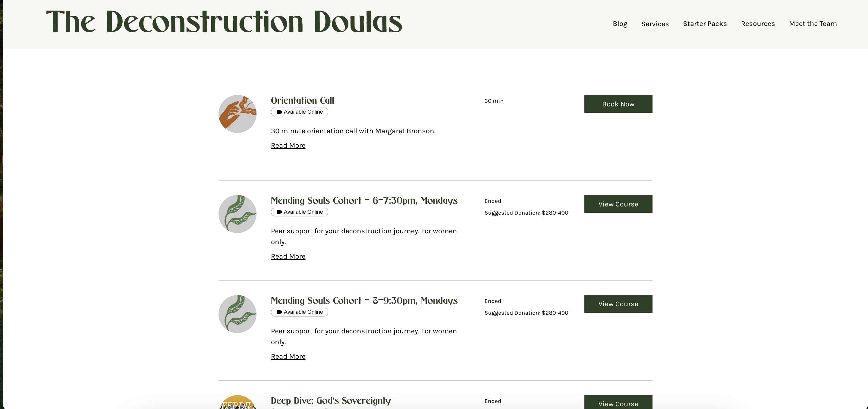View Course for the 8-9:30pm cohort

click(x=618, y=304)
